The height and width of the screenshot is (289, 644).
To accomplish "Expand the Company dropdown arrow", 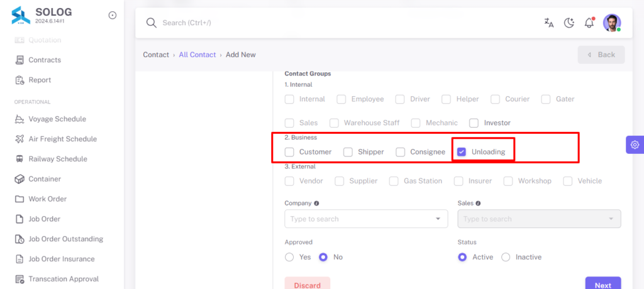I will [438, 219].
